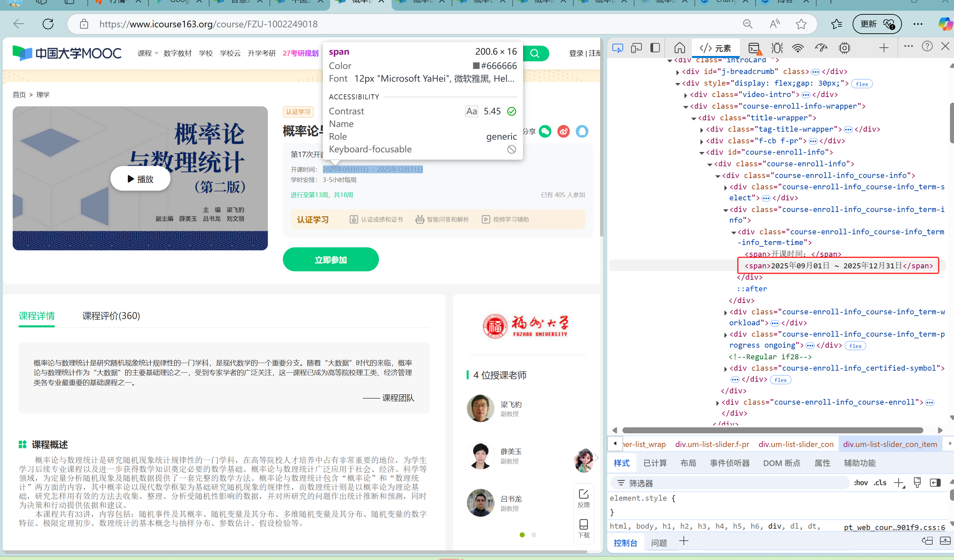The width and height of the screenshot is (954, 560).
Task: Toggle .cls class editor
Action: point(880,483)
